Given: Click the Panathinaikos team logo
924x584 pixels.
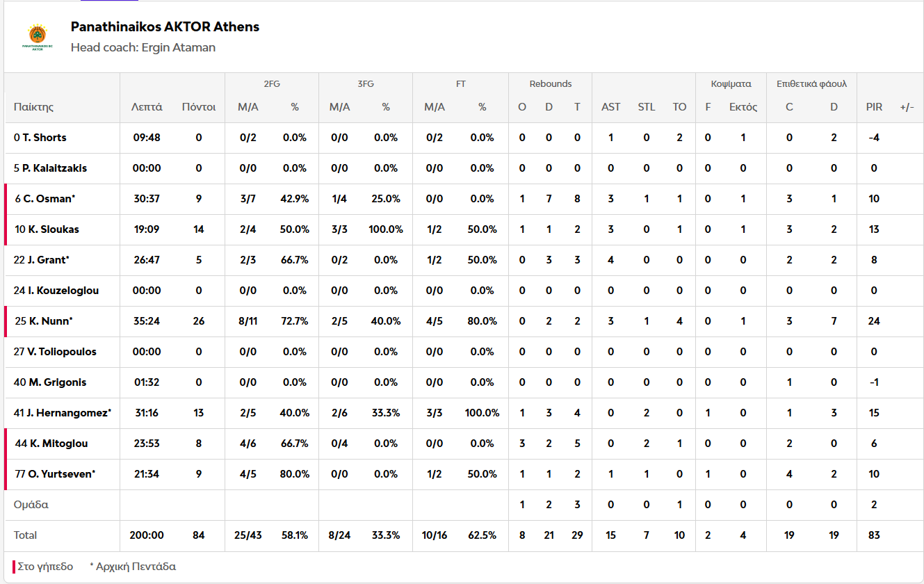Looking at the screenshot, I should 38,37.
